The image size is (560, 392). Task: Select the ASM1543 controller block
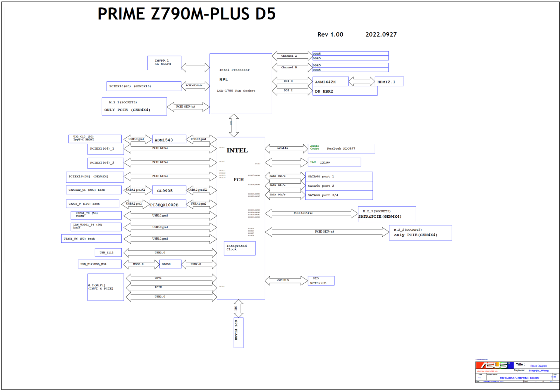point(169,139)
